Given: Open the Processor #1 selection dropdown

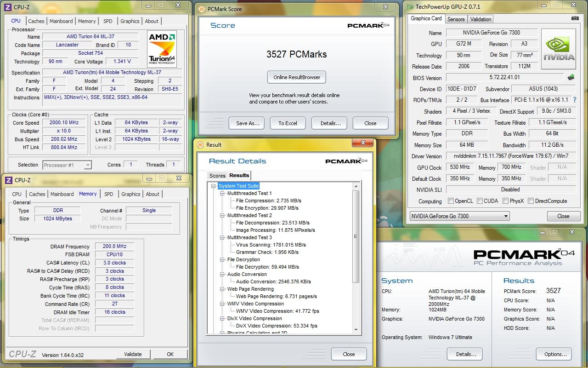Looking at the screenshot, I should [68, 165].
